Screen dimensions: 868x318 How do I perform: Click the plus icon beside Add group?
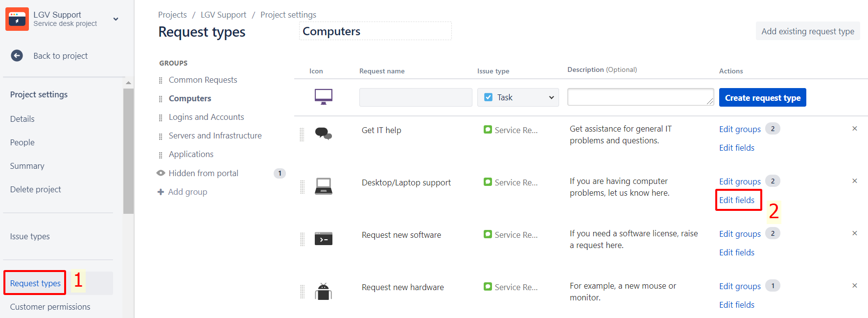tap(161, 192)
